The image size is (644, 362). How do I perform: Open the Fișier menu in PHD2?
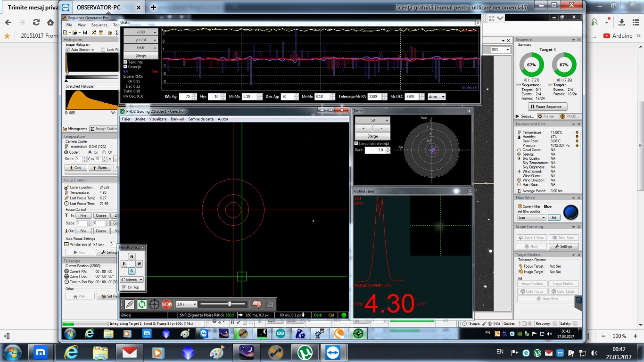(x=126, y=119)
